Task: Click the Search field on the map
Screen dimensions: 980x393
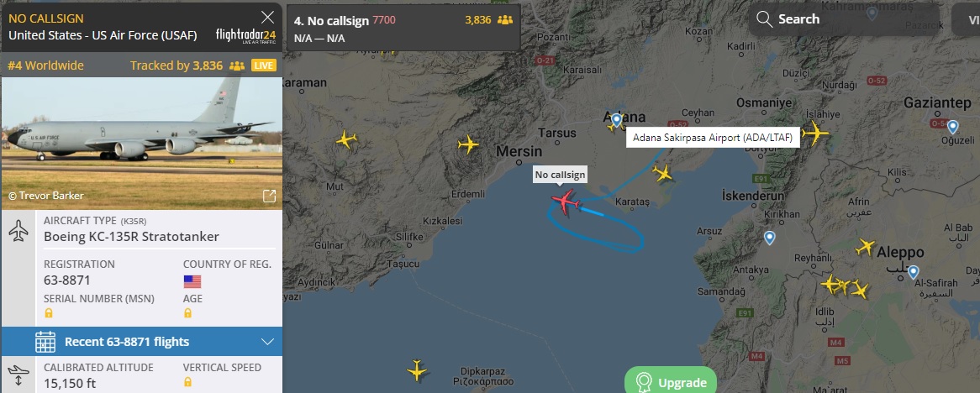Action: 843,18
